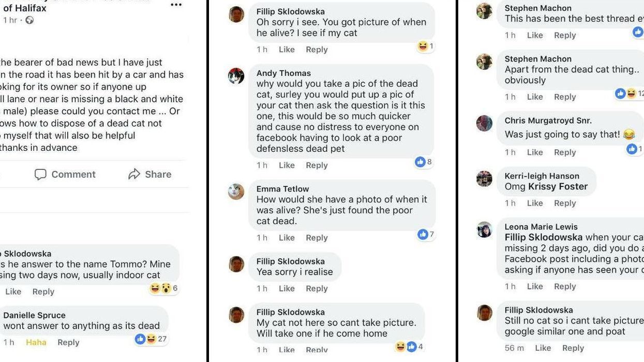The height and width of the screenshot is (362, 644).
Task: Click the Comment speech bubble icon
Action: click(40, 175)
